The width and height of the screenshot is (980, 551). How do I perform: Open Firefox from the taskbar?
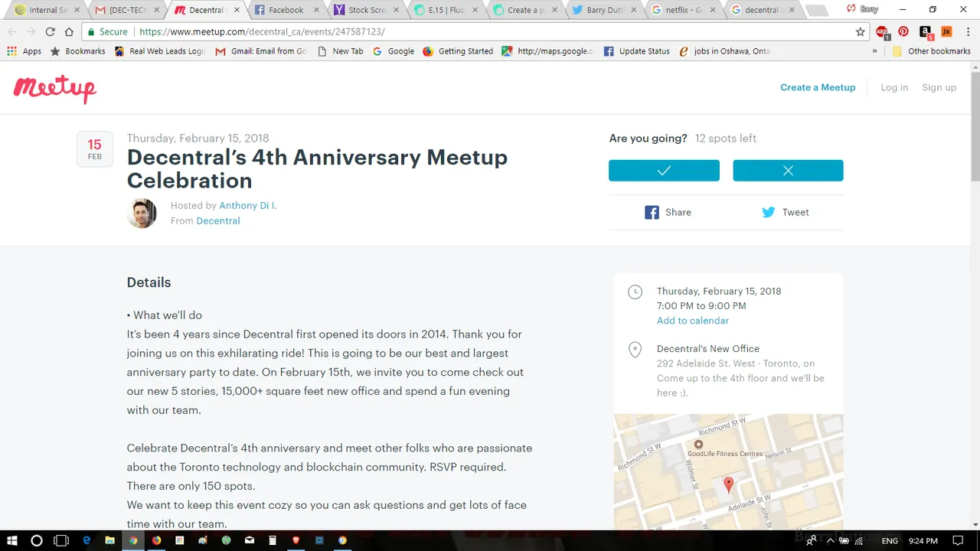click(x=156, y=540)
